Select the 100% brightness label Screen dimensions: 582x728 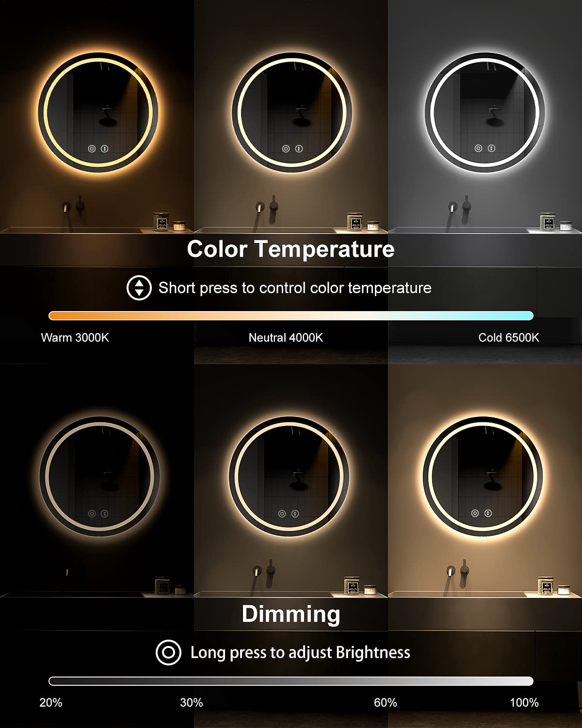tap(524, 702)
